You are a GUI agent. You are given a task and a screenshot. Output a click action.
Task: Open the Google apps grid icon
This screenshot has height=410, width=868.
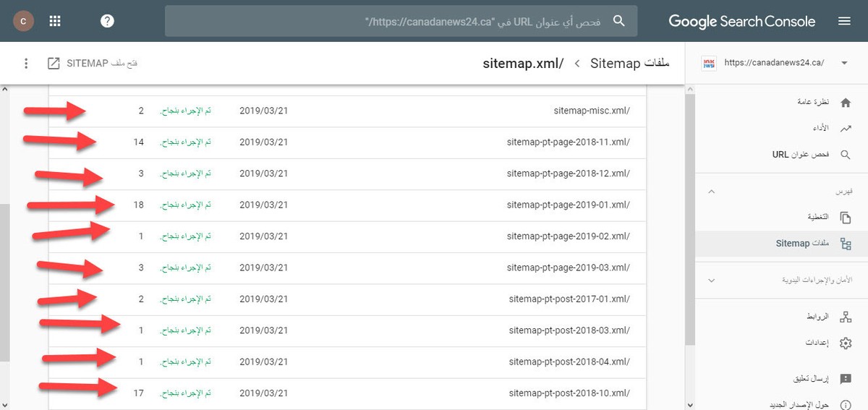click(55, 21)
